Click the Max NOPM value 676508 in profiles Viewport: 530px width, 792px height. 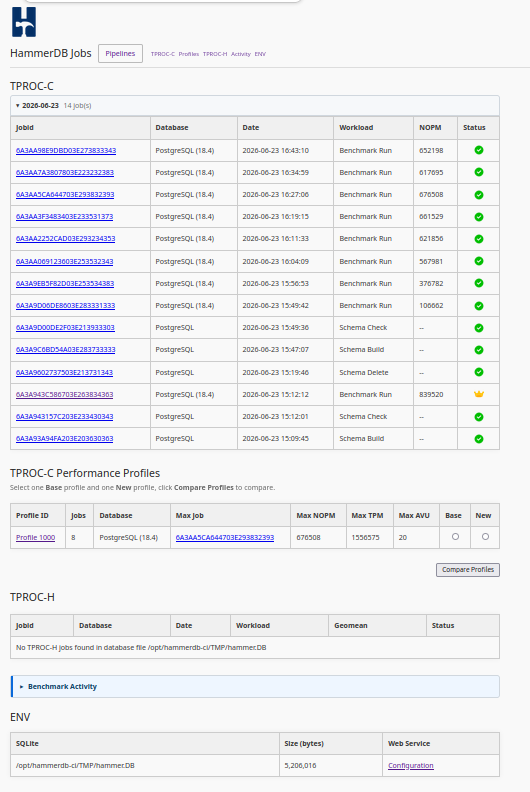pyautogui.click(x=308, y=537)
